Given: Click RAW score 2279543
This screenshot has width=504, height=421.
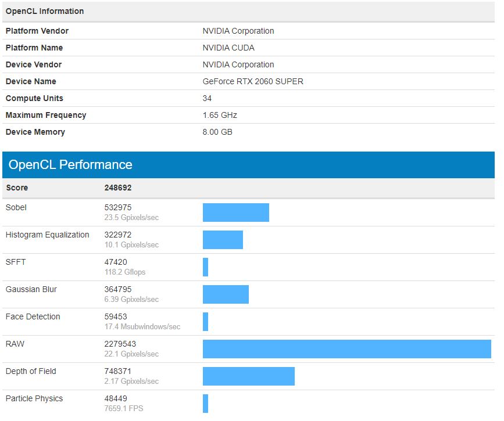Looking at the screenshot, I should pyautogui.click(x=120, y=344).
